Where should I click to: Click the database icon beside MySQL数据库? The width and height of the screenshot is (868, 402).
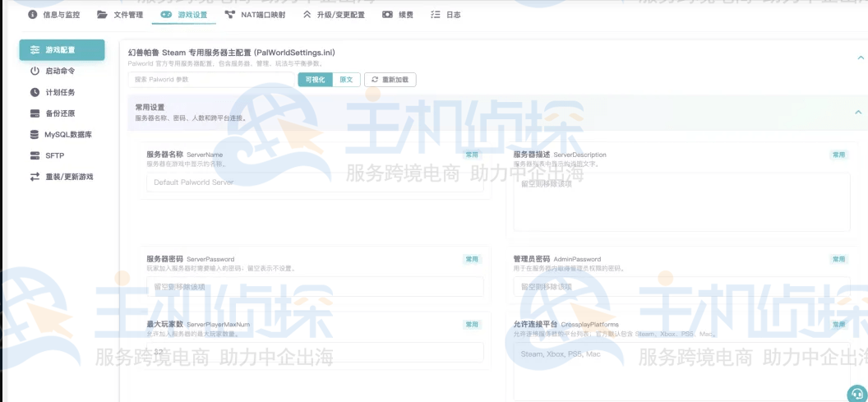coord(35,135)
